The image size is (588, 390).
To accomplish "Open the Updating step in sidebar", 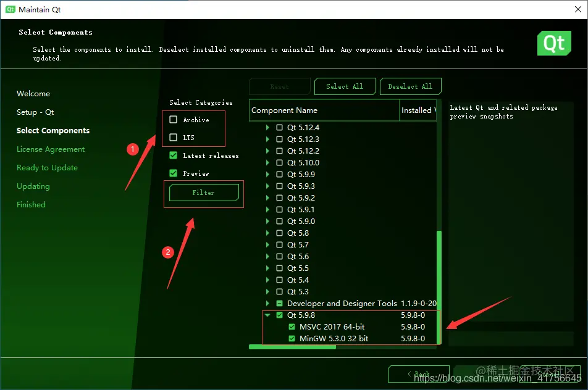I will pos(33,186).
